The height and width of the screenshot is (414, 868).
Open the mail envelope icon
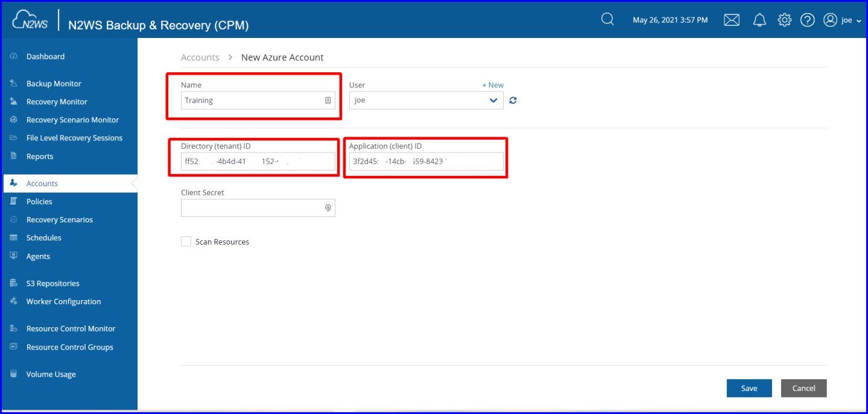coord(732,20)
